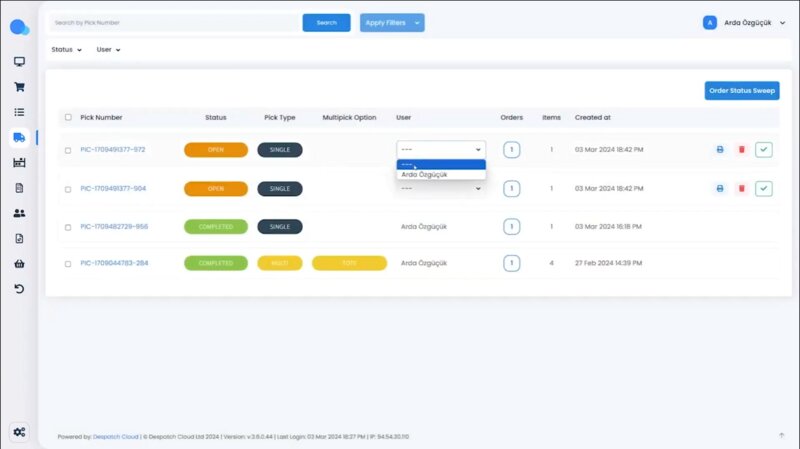Viewport: 800px width, 449px height.
Task: Click the monitor dashboard sidebar icon
Action: pyautogui.click(x=19, y=62)
